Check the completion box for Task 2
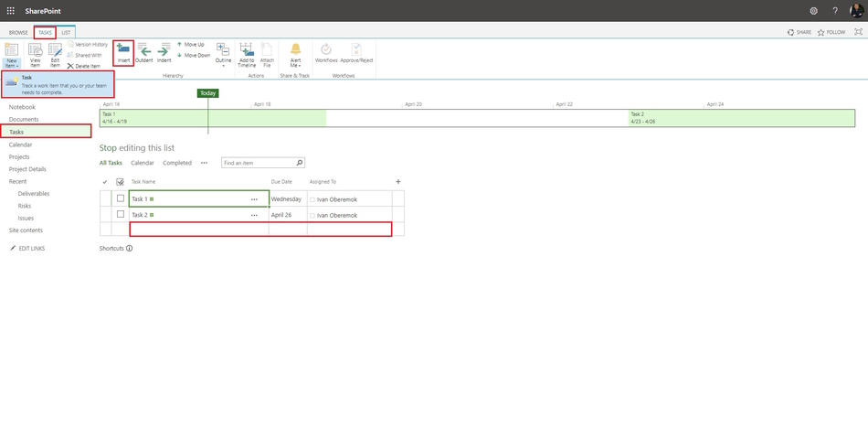Image resolution: width=868 pixels, height=428 pixels. tap(120, 214)
